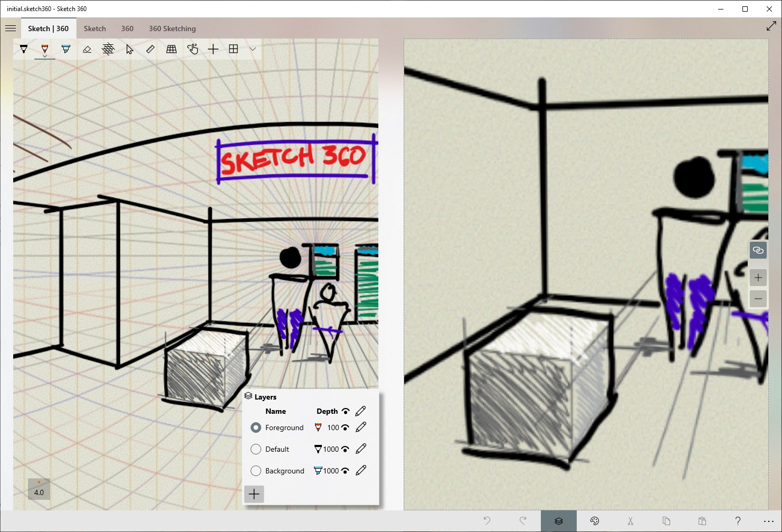Open pen options via chevron under orange pen
782x532 pixels.
coord(45,56)
